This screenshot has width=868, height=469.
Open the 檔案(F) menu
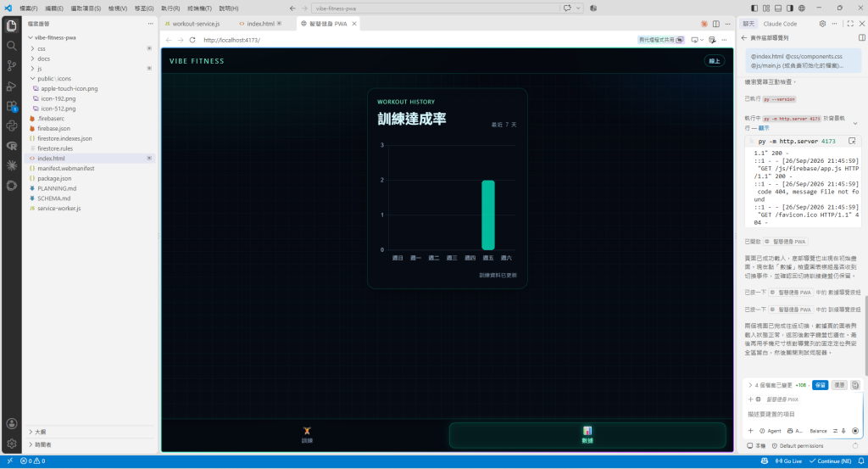[x=28, y=8]
